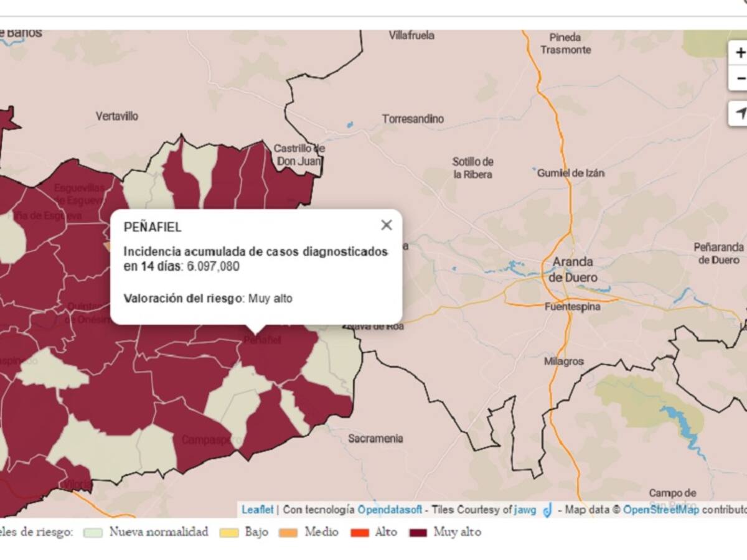Image resolution: width=747 pixels, height=560 pixels.
Task: Click the Milagros town label
Action: pos(564,362)
